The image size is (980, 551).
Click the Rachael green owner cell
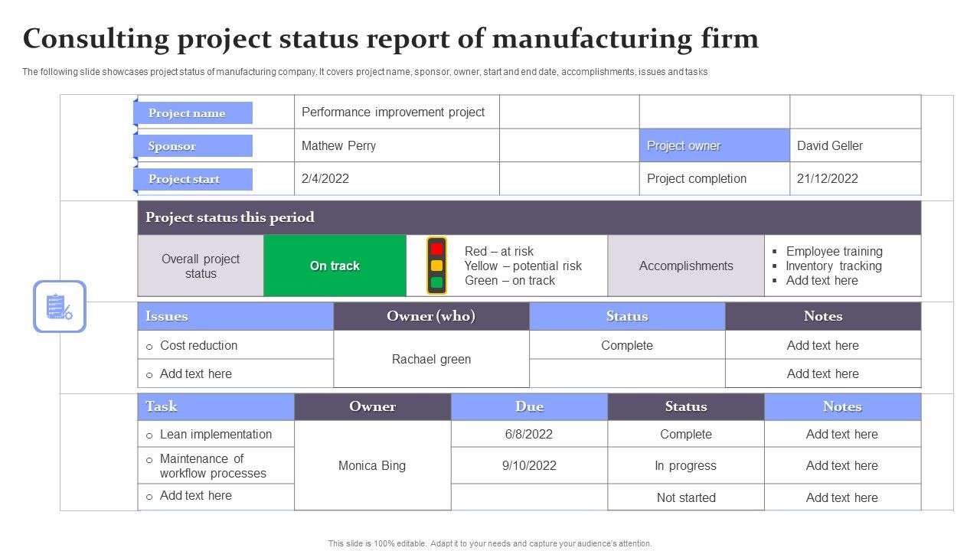click(431, 359)
